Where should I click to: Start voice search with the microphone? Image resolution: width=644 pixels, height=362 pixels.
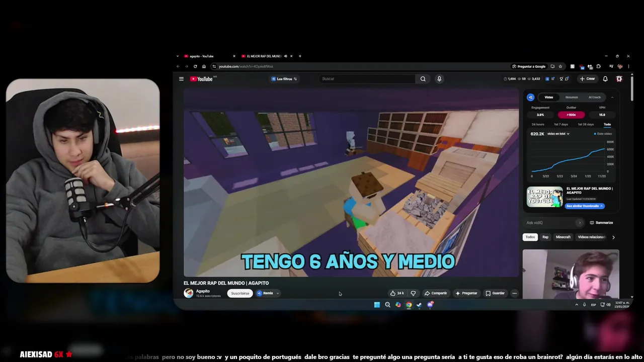point(439,79)
